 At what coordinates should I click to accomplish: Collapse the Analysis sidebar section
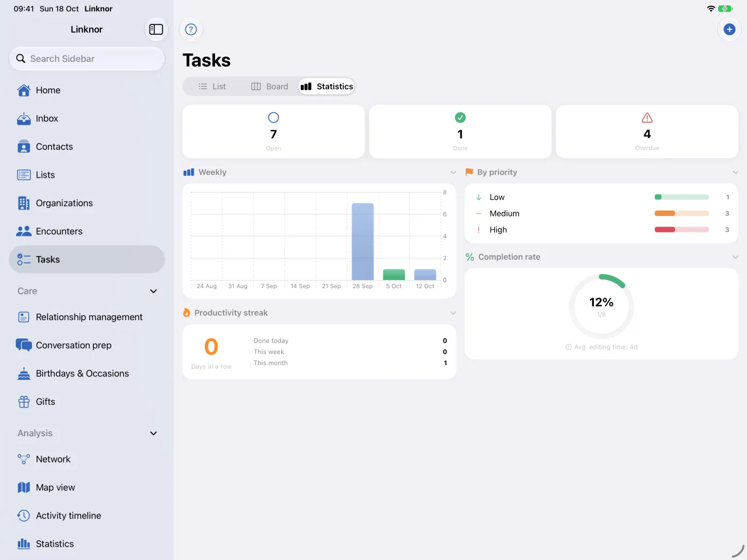(x=154, y=433)
